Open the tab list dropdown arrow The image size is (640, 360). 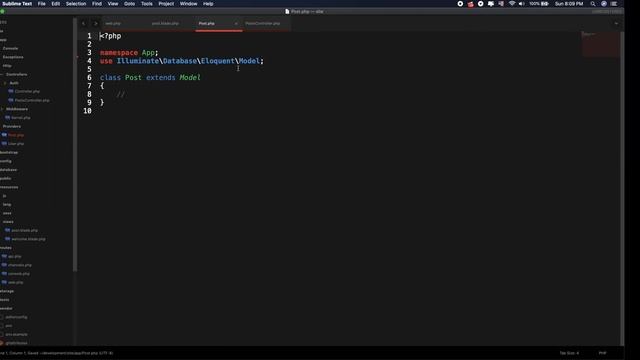click(616, 23)
